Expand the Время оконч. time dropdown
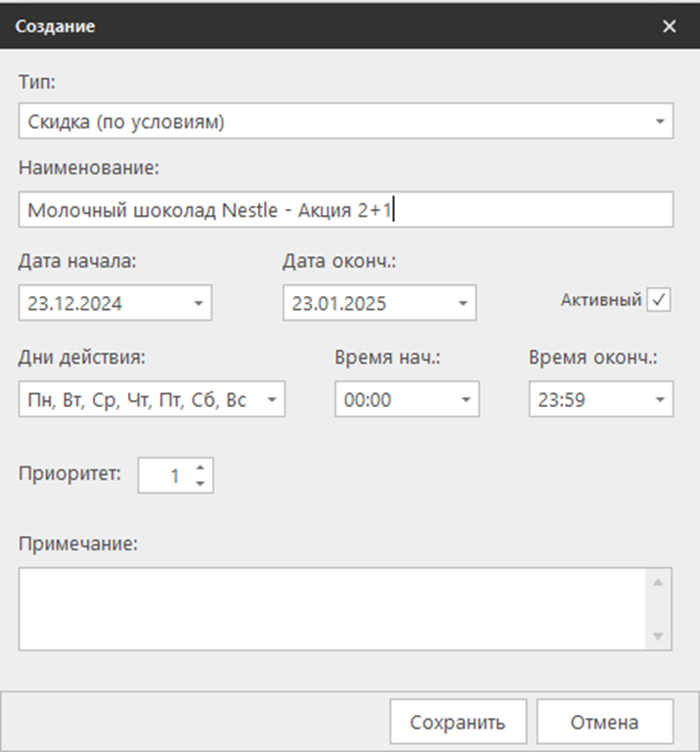 tap(659, 399)
